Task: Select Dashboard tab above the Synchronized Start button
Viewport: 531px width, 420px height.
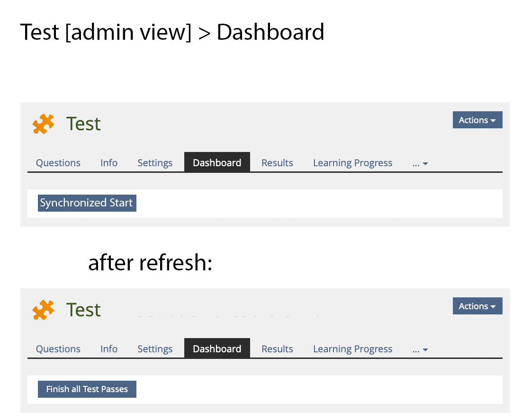Action: (x=217, y=163)
